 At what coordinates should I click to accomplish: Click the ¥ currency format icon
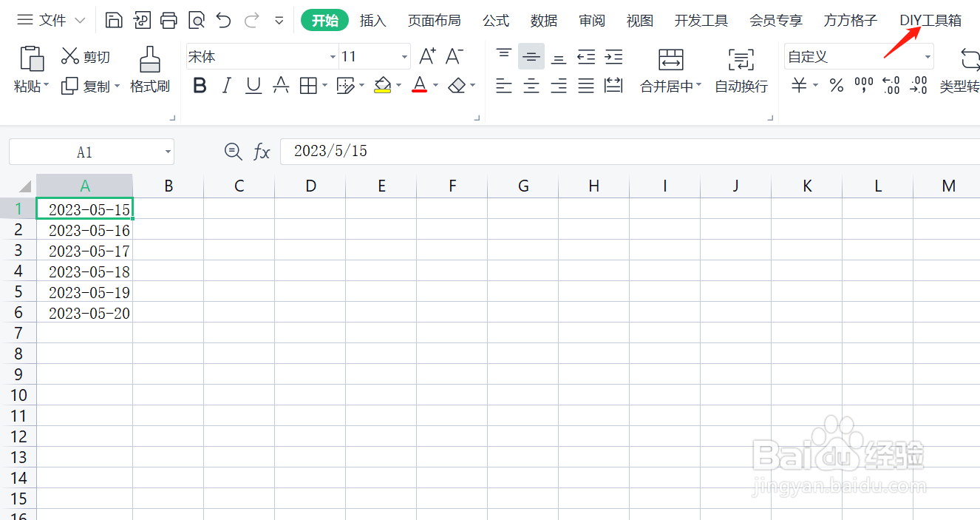tap(799, 86)
